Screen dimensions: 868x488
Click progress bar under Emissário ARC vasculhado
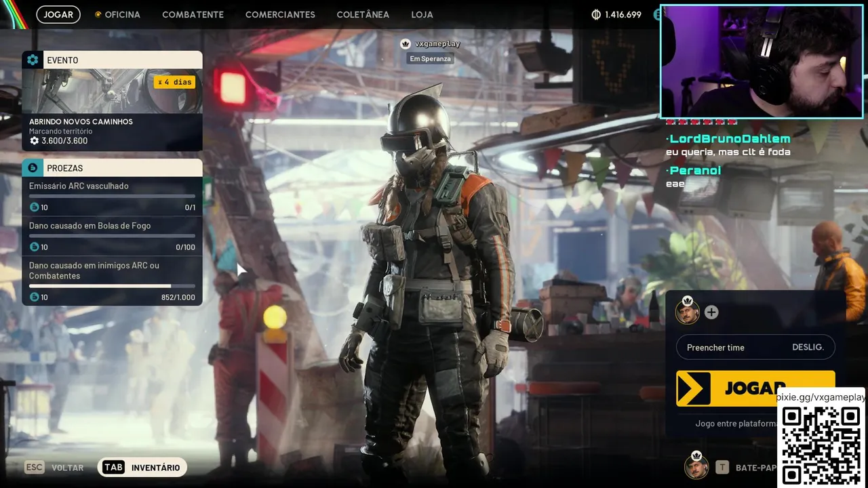(112, 197)
